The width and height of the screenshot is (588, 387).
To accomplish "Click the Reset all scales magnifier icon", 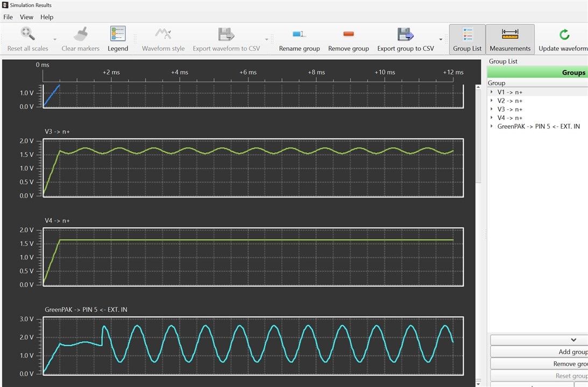I will coord(27,34).
